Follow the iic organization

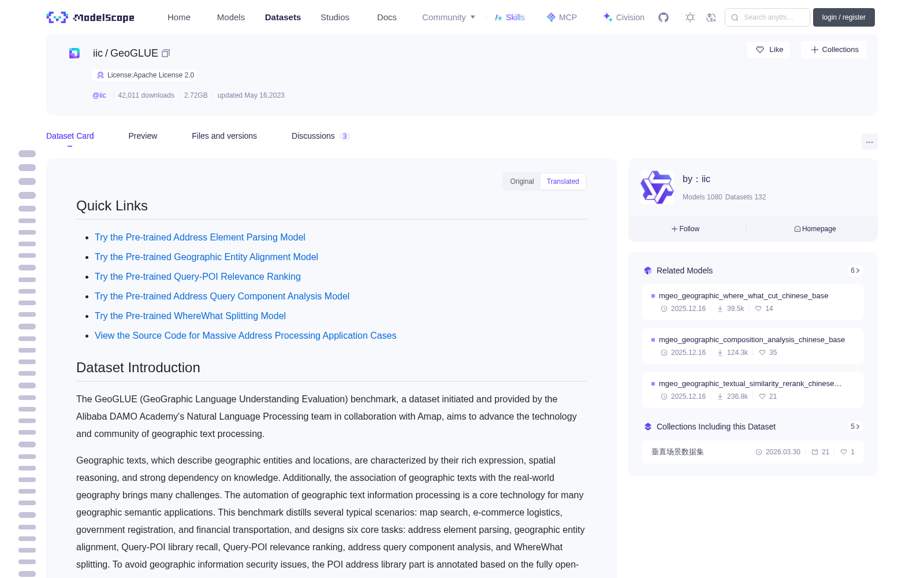point(685,229)
